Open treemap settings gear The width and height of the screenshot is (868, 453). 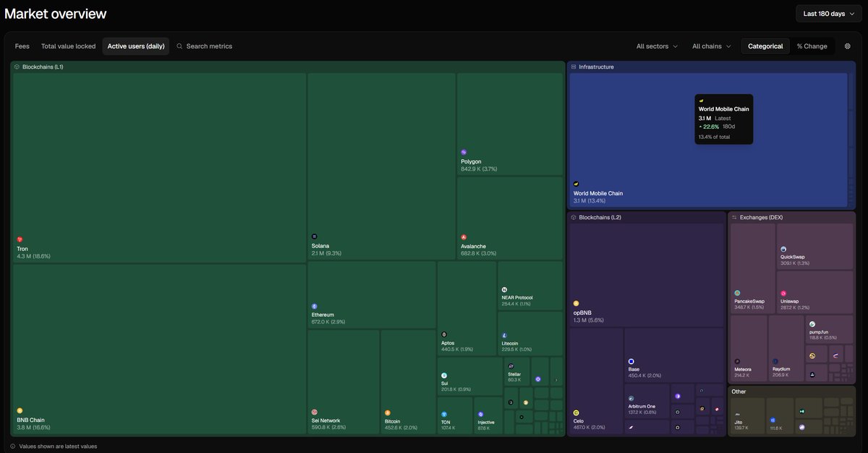[848, 46]
